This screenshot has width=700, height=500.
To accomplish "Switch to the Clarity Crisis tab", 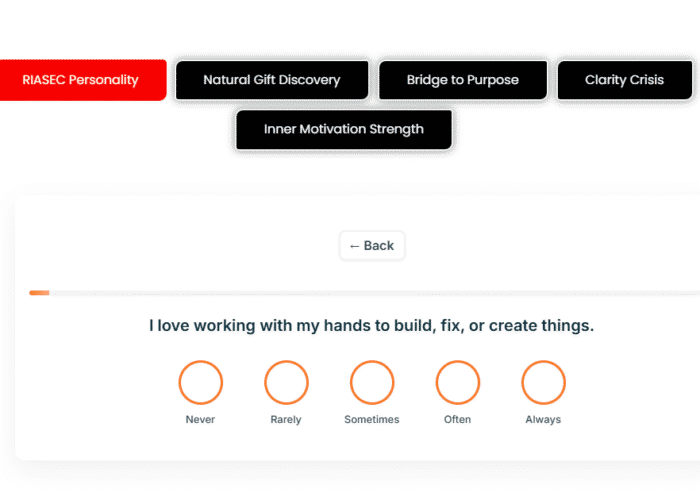I will pyautogui.click(x=625, y=80).
